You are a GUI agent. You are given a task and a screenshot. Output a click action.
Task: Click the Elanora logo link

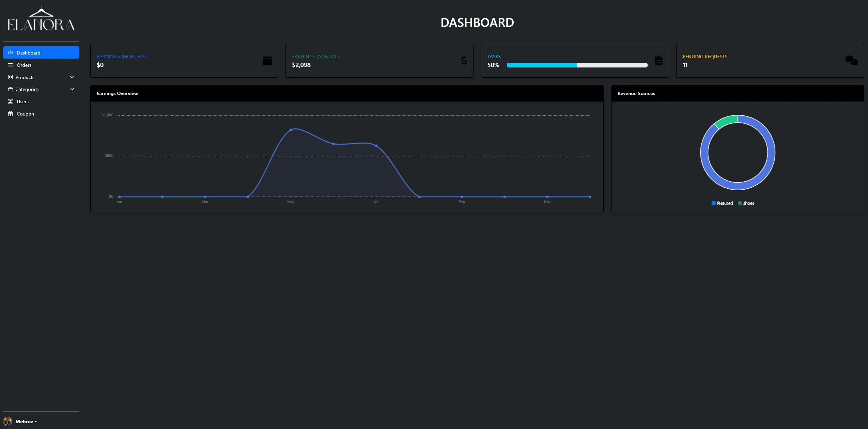[41, 19]
